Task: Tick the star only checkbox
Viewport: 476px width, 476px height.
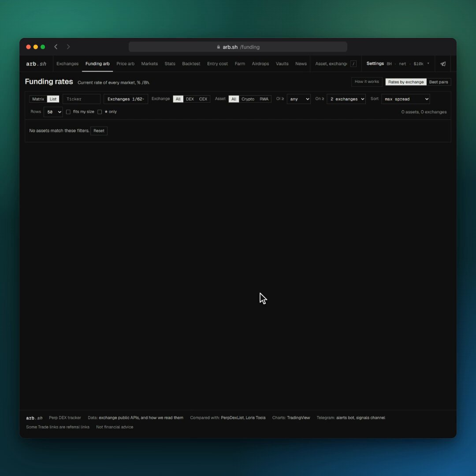Action: 100,112
